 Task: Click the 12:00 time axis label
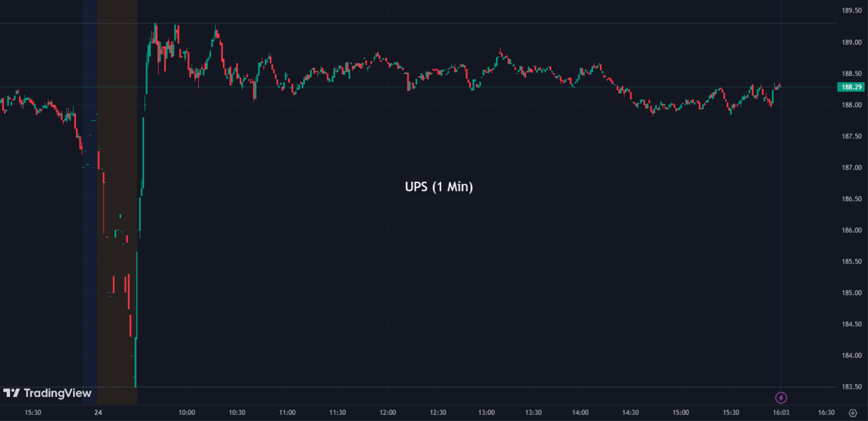[387, 412]
